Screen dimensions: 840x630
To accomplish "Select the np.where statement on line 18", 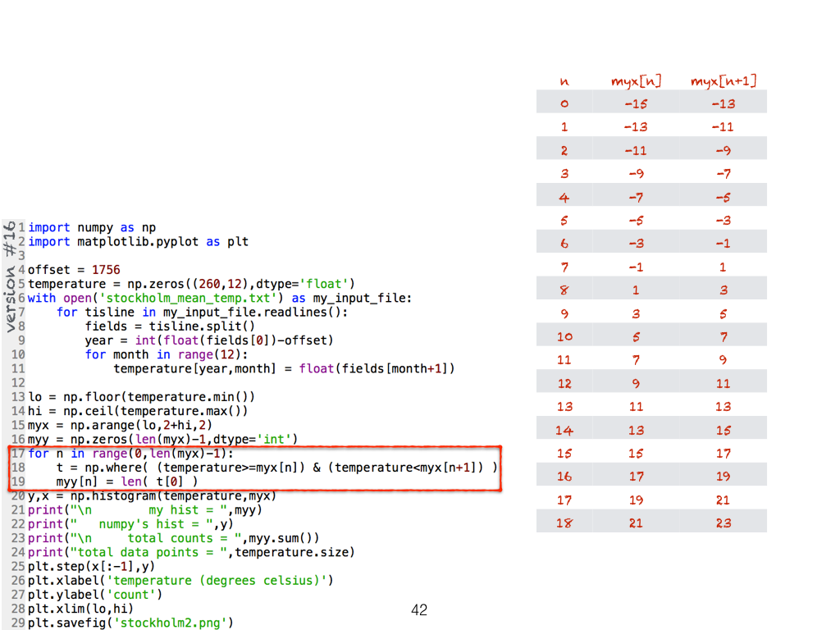I will coord(276,468).
